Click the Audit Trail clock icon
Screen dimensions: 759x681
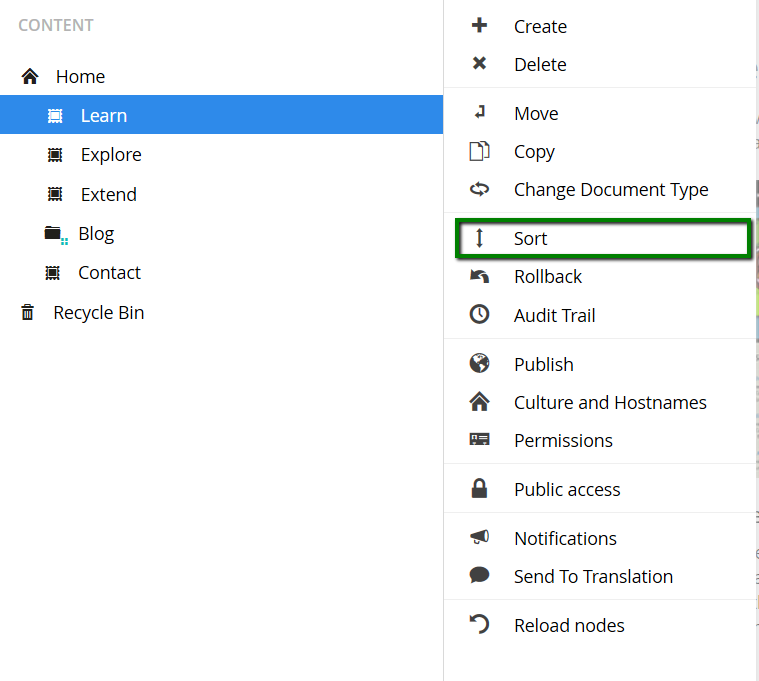pyautogui.click(x=479, y=315)
